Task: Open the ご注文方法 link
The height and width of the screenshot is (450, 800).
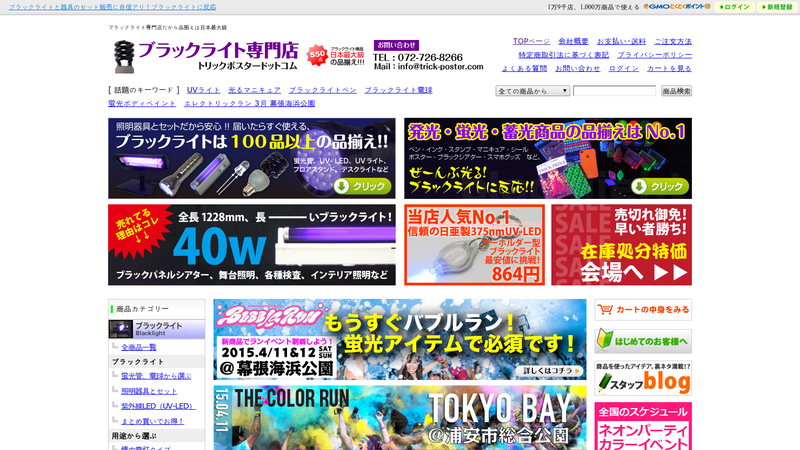Action: [x=673, y=41]
